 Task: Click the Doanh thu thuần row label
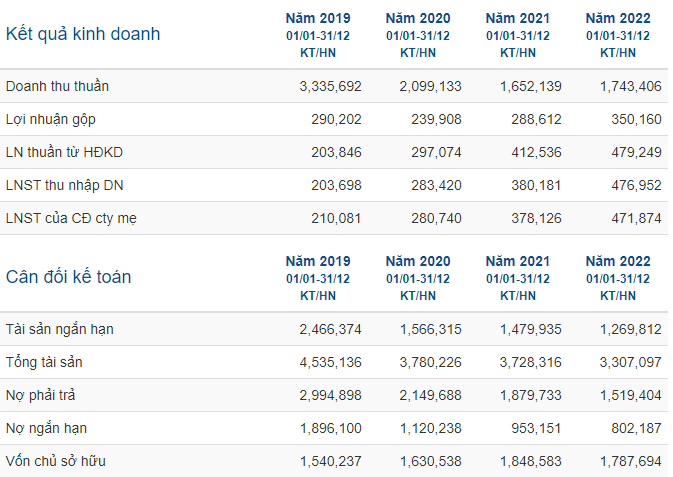tap(57, 86)
